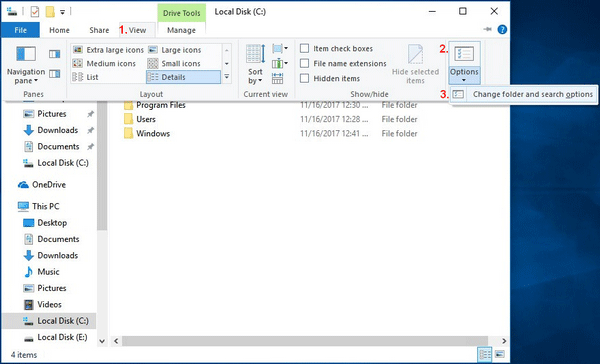
Task: Collapse the ribbon using the pin icon
Action: (487, 29)
